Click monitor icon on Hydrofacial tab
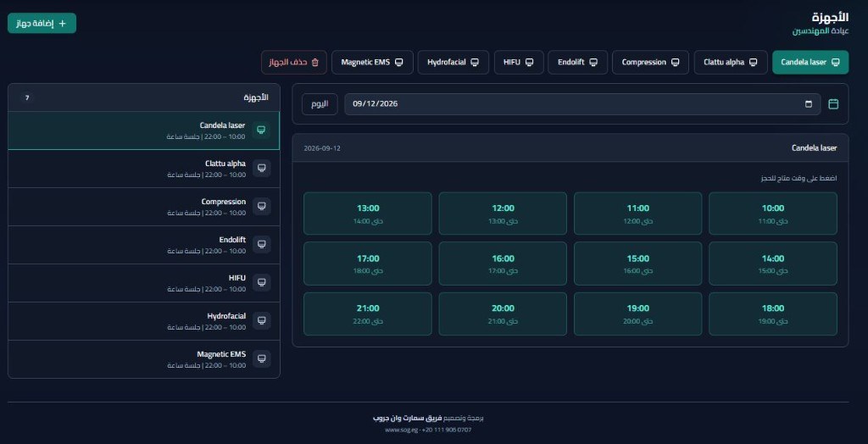Screen dimensions: 868x444 click(475, 63)
